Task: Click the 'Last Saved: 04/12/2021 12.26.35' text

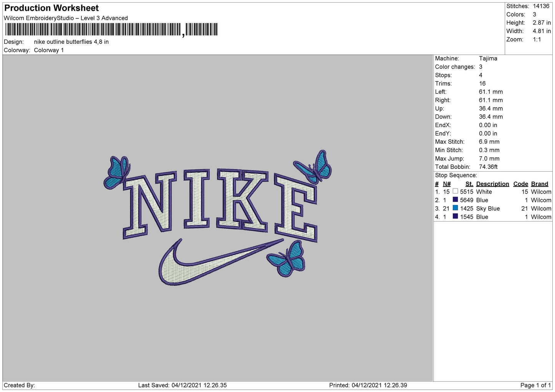Action: click(x=182, y=385)
